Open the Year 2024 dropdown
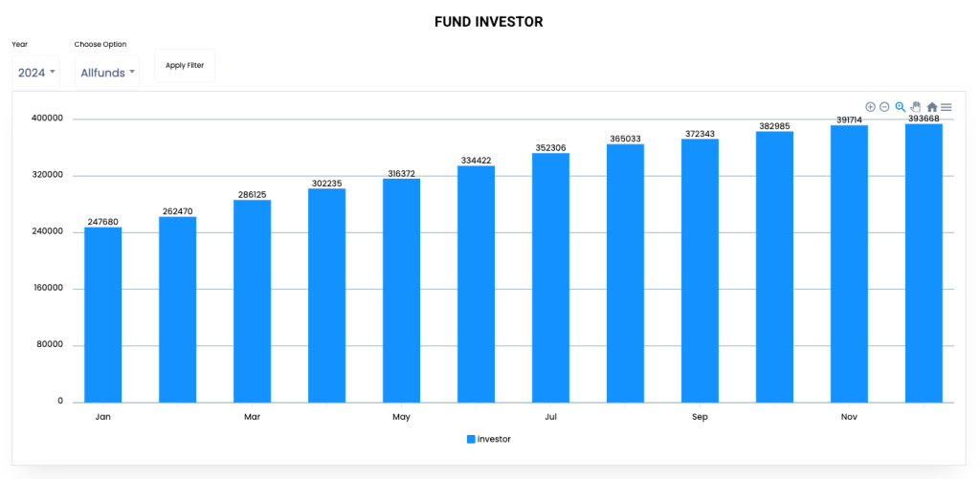This screenshot has width=980, height=479. [35, 73]
